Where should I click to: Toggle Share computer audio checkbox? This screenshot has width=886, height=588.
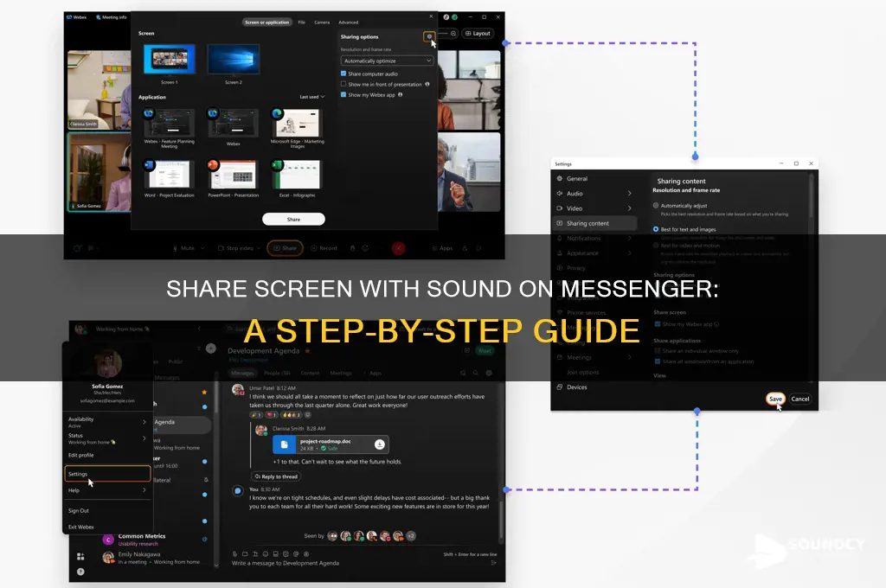[343, 73]
